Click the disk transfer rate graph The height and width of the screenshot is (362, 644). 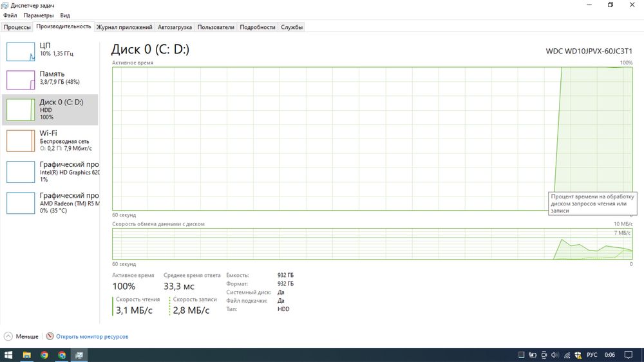pyautogui.click(x=372, y=244)
